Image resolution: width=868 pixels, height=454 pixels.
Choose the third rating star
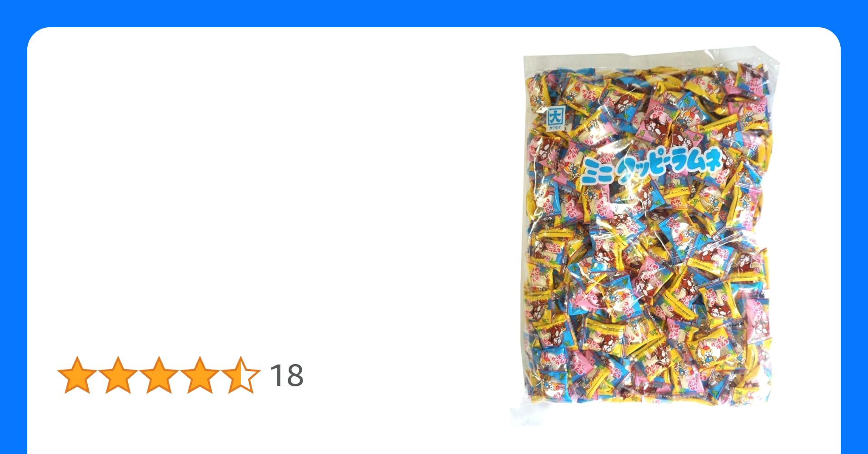159,375
